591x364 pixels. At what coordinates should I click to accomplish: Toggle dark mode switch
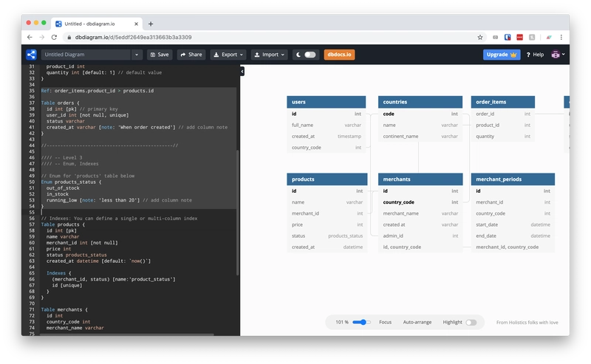pyautogui.click(x=310, y=55)
